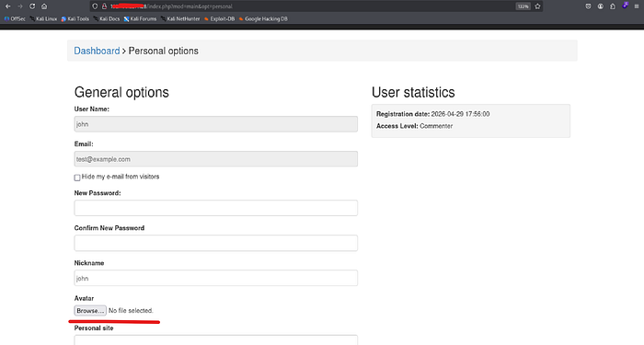Image resolution: width=644 pixels, height=345 pixels.
Task: Open the browser extensions icon
Action: [613, 6]
